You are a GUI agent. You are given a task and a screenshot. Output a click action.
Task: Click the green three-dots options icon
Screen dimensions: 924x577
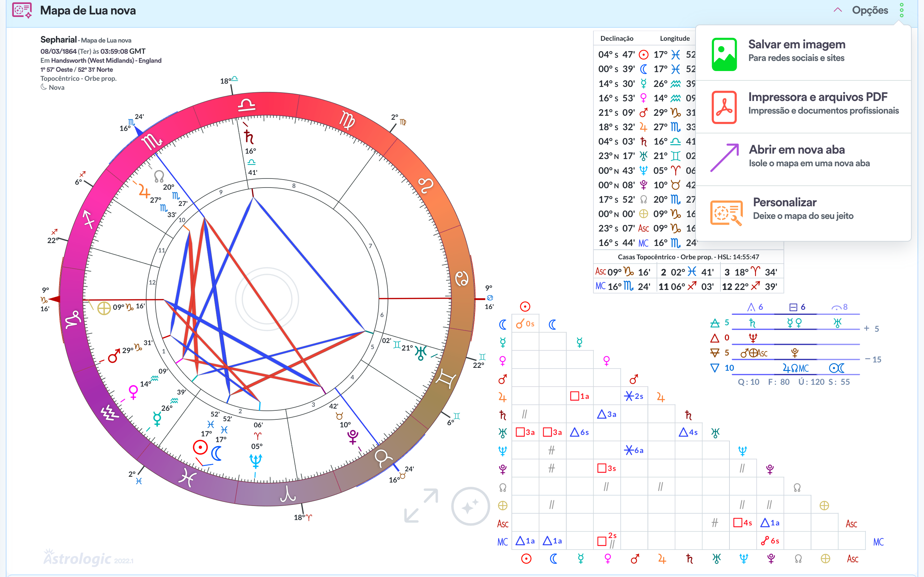click(x=902, y=10)
